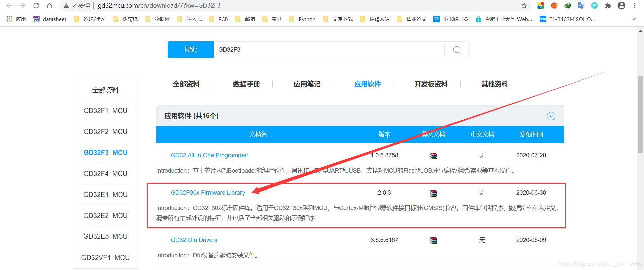The width and height of the screenshot is (644, 270).
Task: Click the page vertical scrollbar thumb
Action: click(x=640, y=115)
